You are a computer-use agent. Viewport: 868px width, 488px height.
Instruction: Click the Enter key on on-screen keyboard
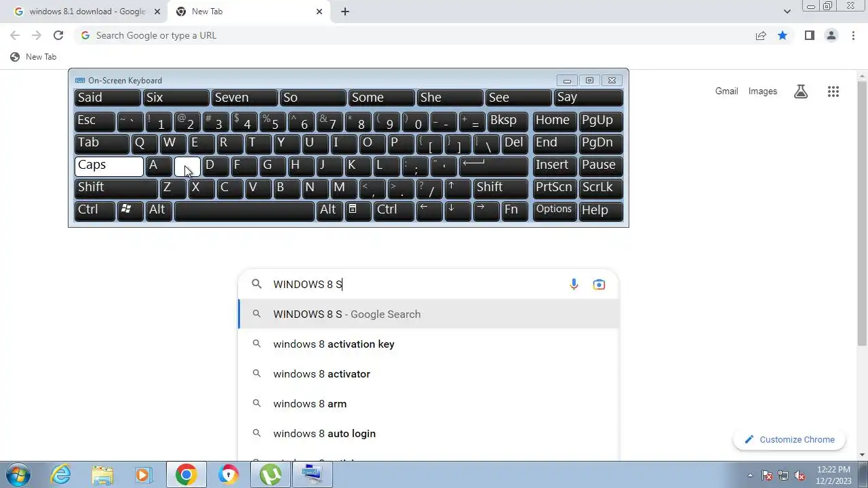click(x=493, y=165)
